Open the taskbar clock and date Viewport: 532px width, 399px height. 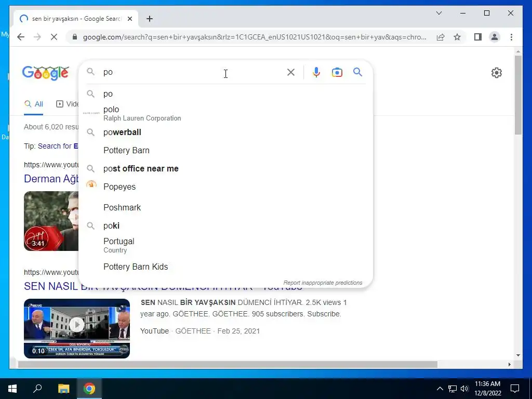(487, 389)
